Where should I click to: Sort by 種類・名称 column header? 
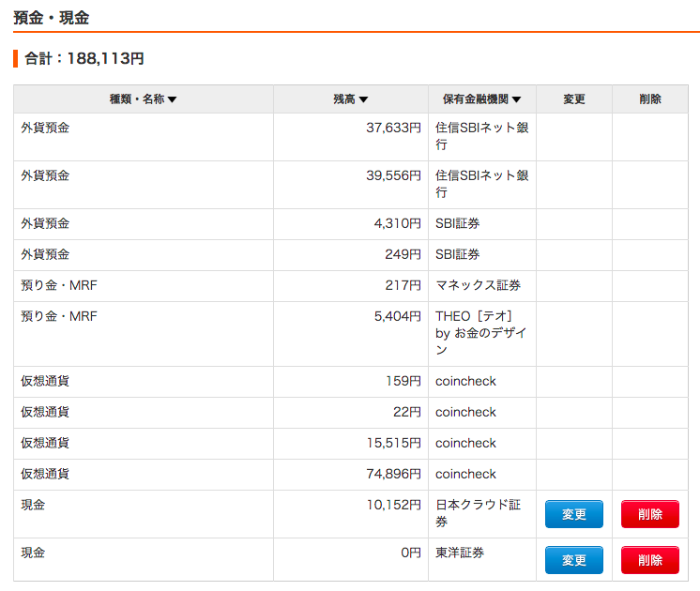click(x=144, y=99)
